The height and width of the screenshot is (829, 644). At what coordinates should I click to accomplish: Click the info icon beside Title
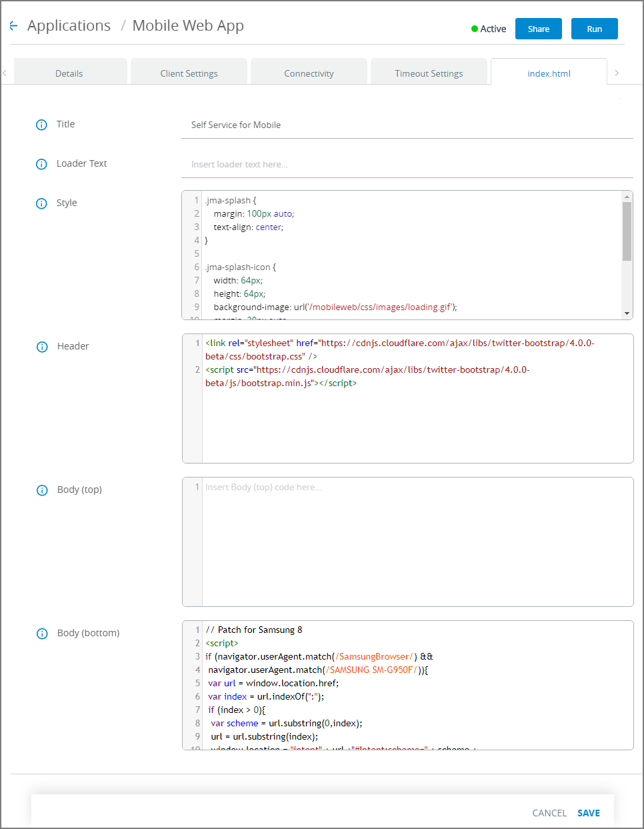coord(41,124)
